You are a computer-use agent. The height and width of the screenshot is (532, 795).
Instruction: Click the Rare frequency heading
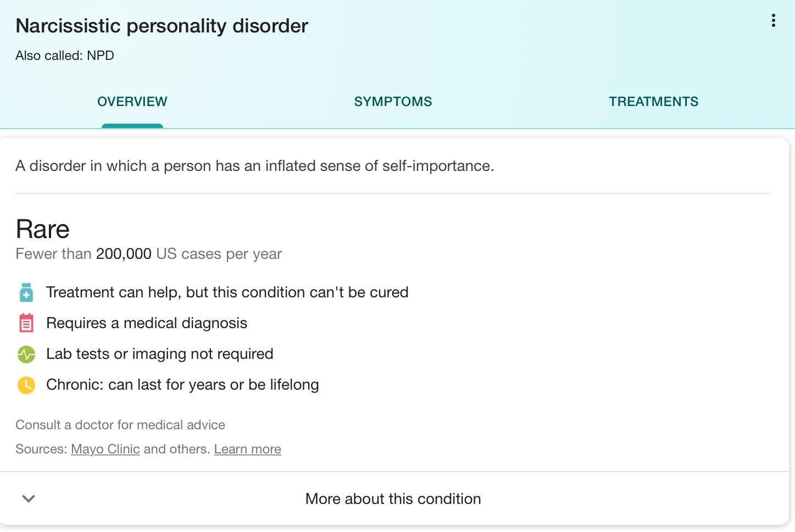43,229
